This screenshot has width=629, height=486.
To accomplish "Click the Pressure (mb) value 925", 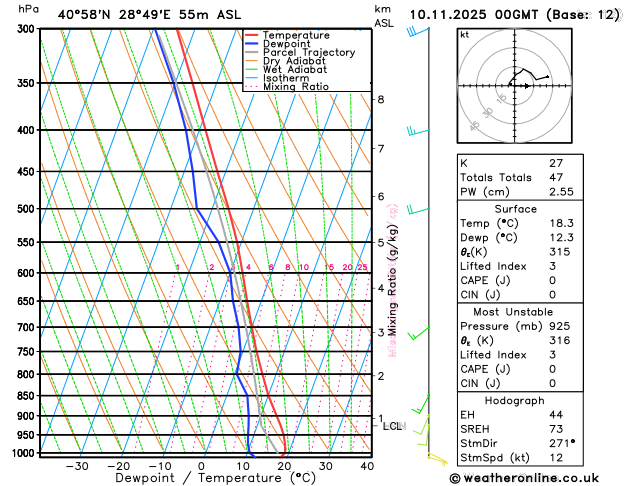I will 560,326.
